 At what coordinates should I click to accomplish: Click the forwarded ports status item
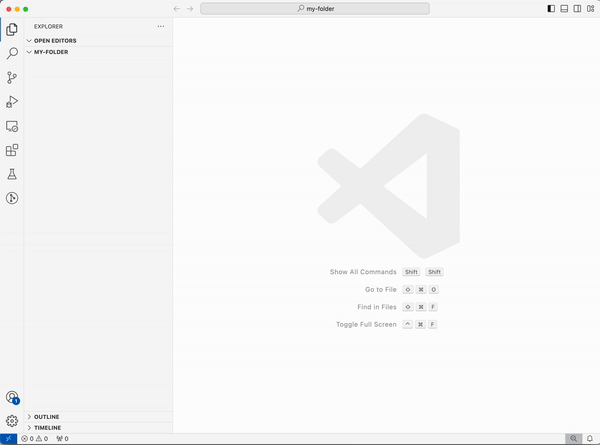[62, 438]
